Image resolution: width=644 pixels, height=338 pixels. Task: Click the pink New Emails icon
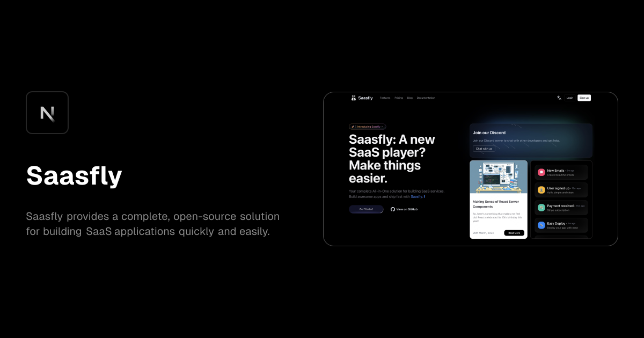point(541,172)
